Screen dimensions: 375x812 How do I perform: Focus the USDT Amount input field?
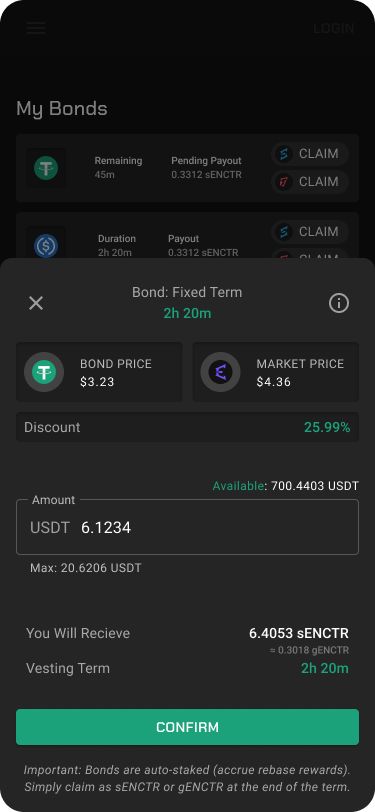pyautogui.click(x=188, y=527)
